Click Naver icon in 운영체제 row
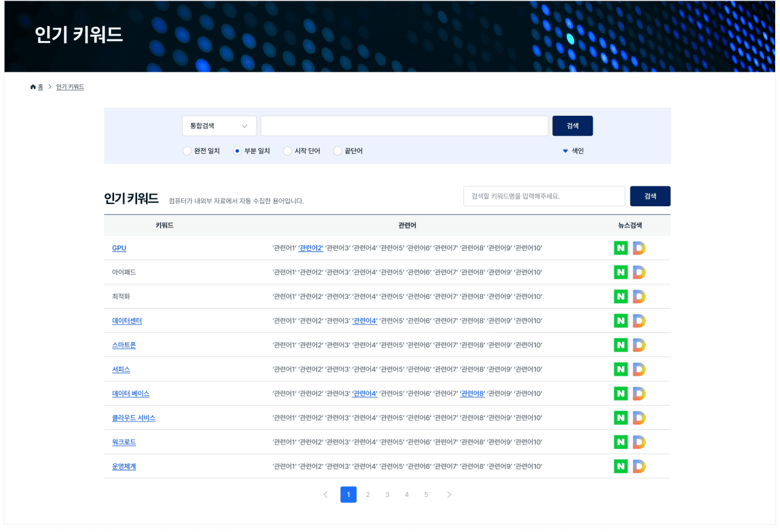The height and width of the screenshot is (532, 780). [x=621, y=466]
